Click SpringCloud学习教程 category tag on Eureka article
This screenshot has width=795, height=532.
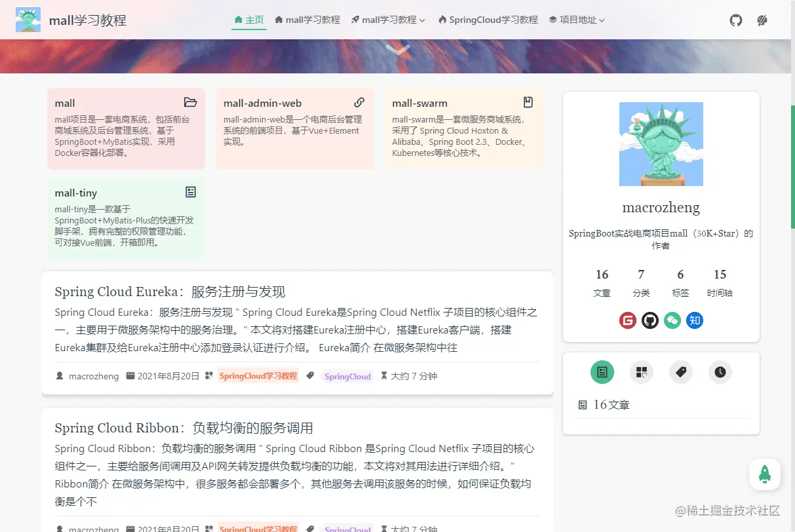click(x=258, y=376)
